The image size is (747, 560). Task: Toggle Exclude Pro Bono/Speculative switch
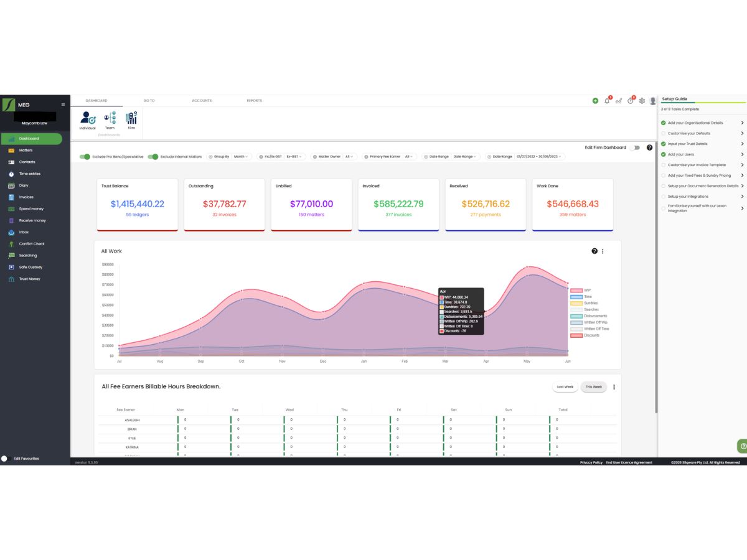[85, 157]
